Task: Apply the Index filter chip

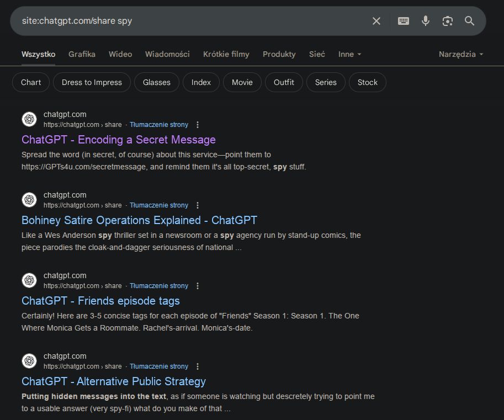Action: [x=201, y=83]
